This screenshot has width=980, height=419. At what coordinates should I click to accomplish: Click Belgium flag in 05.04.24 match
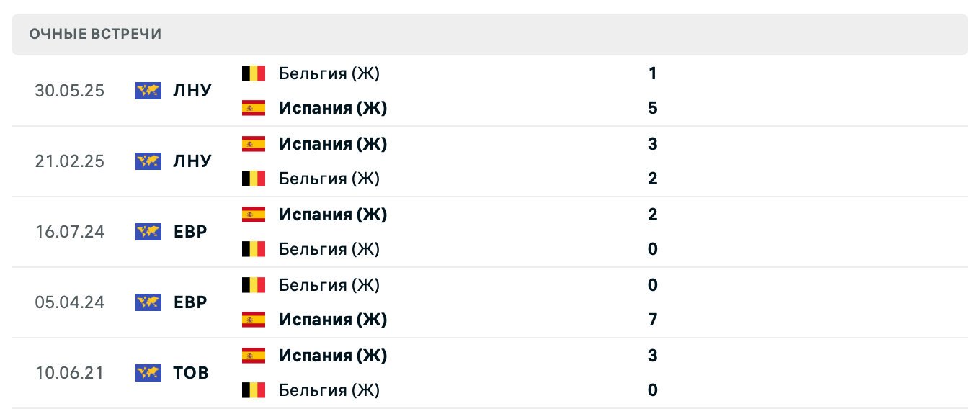pos(254,285)
